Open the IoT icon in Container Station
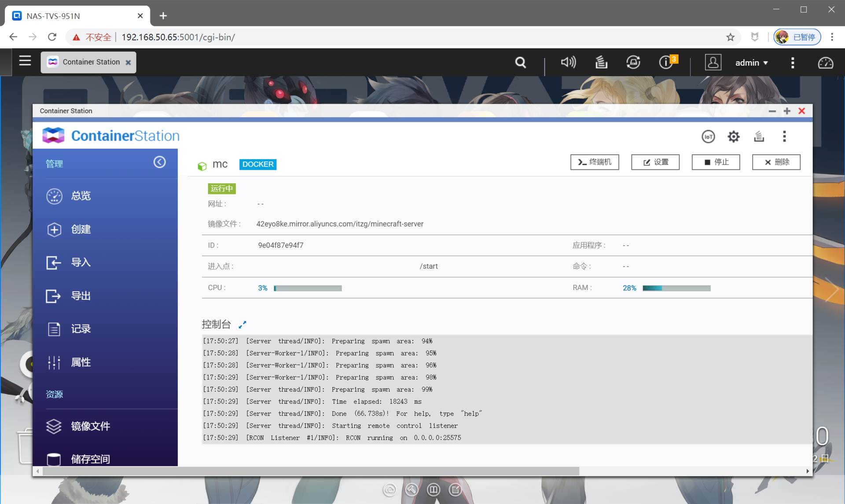This screenshot has height=504, width=845. click(708, 136)
